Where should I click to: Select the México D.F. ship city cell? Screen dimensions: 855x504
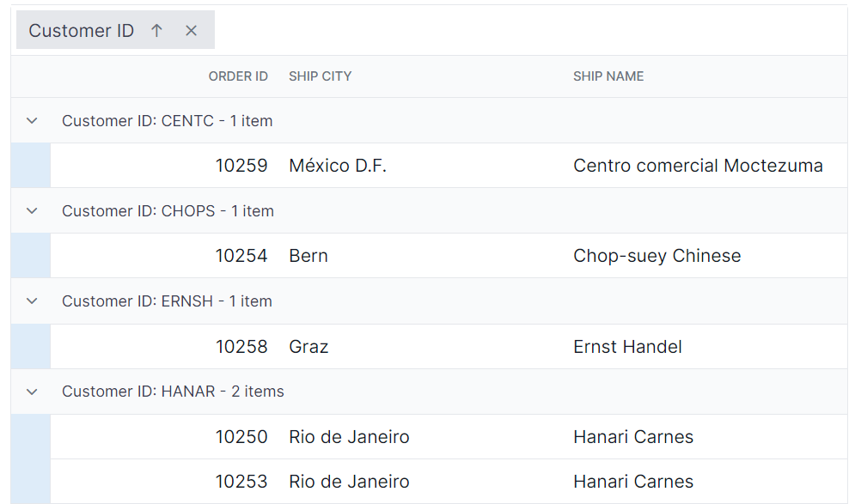pyautogui.click(x=338, y=166)
